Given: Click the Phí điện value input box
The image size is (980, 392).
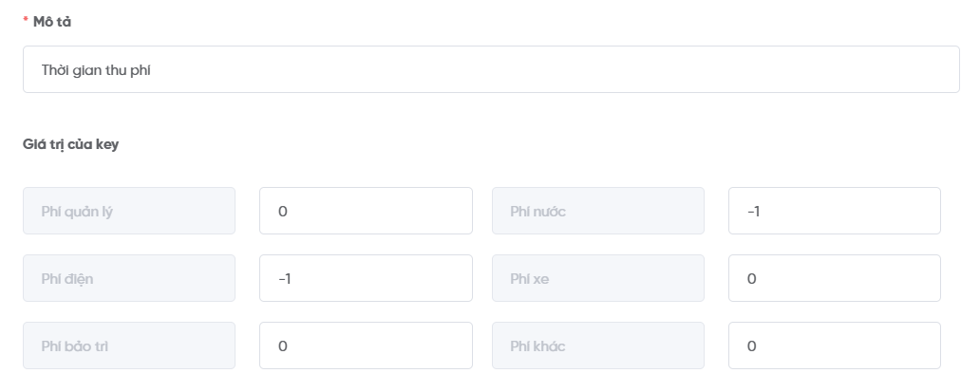Looking at the screenshot, I should click(x=366, y=278).
